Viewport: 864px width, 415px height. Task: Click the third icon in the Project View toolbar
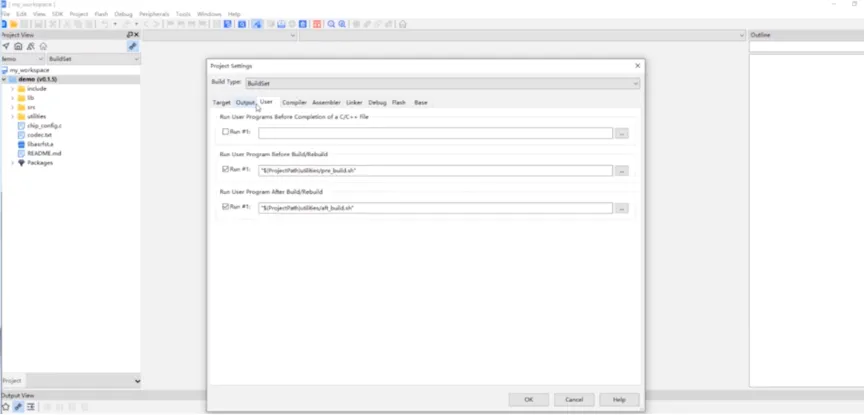click(31, 46)
